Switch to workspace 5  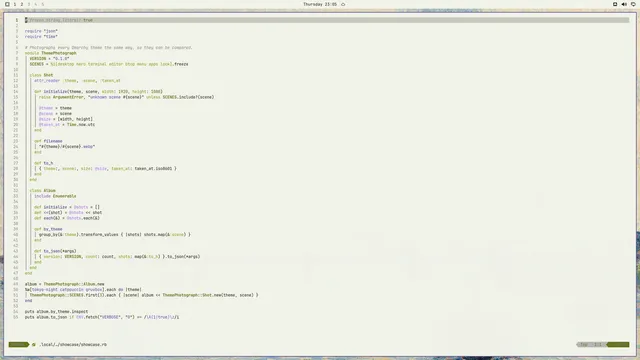[42, 4]
